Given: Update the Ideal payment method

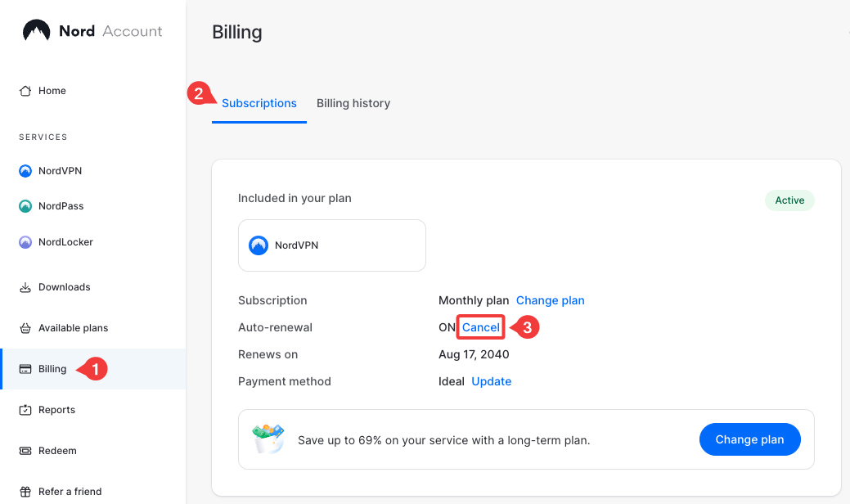Looking at the screenshot, I should click(492, 381).
